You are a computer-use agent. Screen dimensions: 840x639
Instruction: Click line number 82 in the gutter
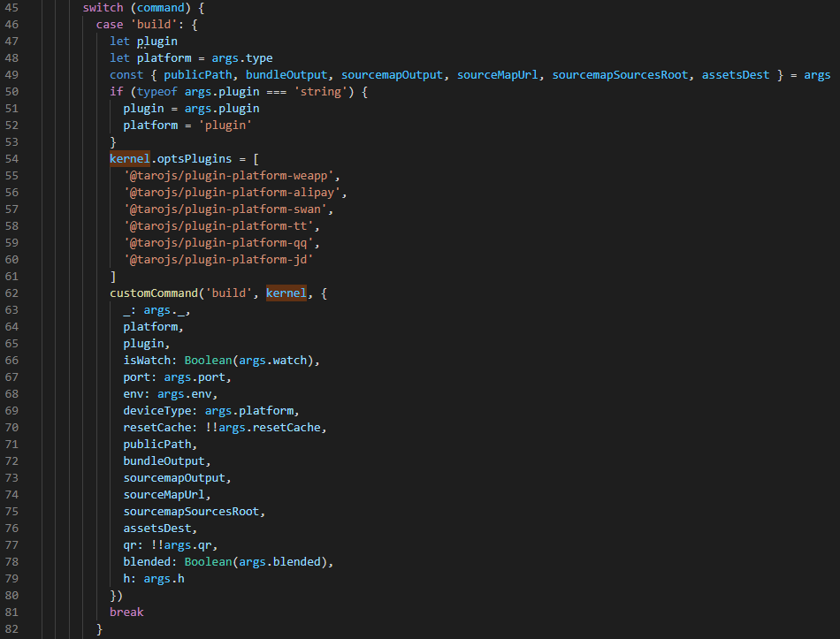tap(11, 628)
